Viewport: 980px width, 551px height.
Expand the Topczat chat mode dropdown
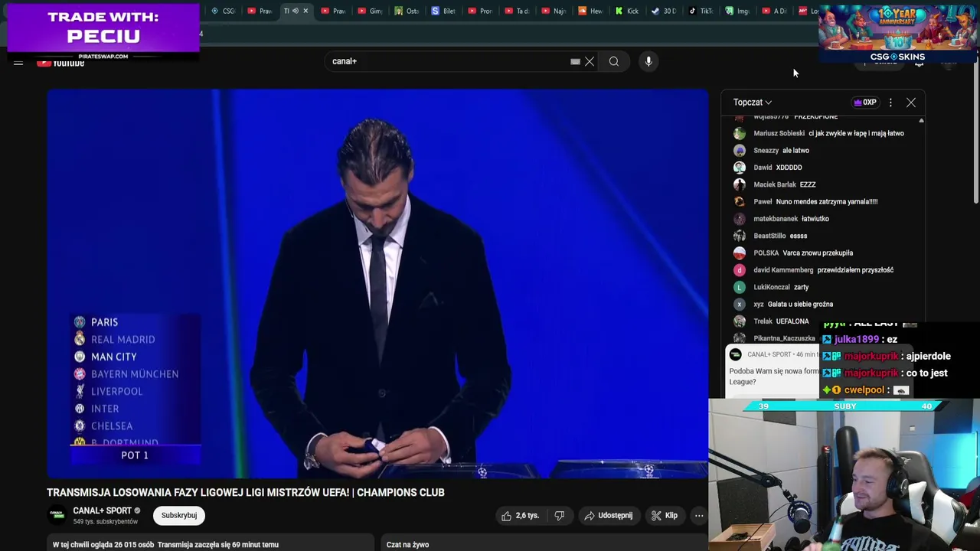pyautogui.click(x=753, y=102)
